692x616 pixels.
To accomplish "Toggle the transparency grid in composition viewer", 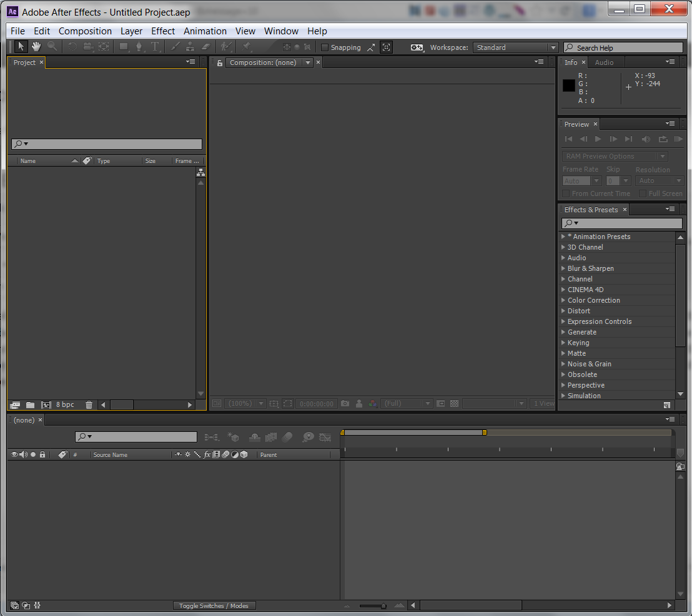I will [454, 403].
